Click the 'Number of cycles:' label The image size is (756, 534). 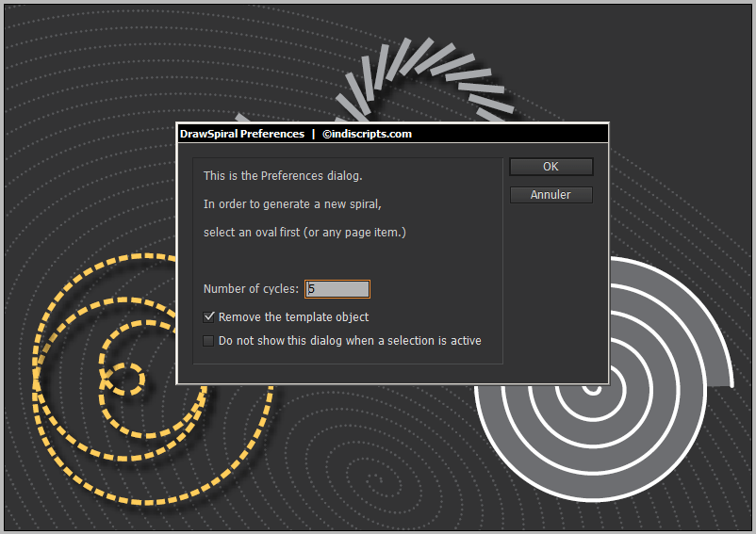[251, 289]
